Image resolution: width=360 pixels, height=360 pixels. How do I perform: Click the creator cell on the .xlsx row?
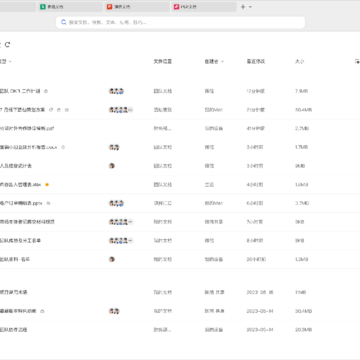click(209, 184)
